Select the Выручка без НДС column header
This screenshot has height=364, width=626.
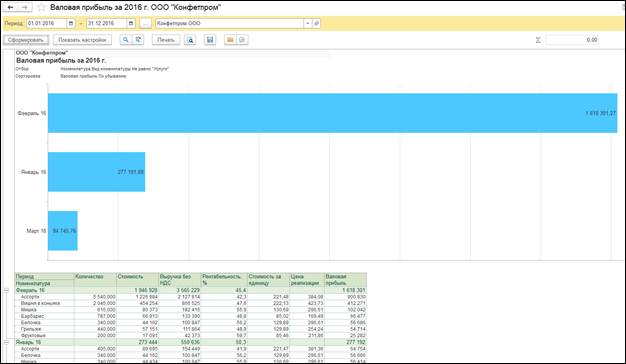point(180,280)
